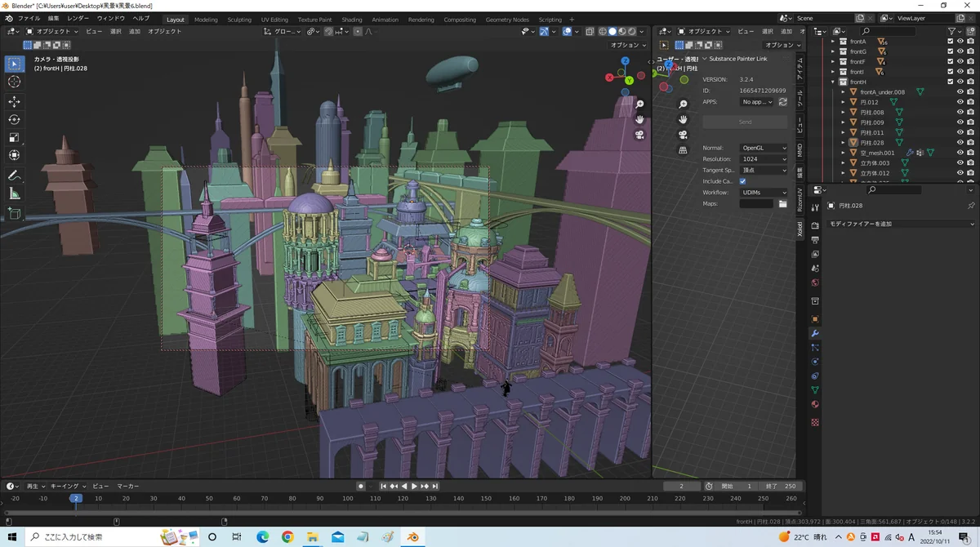Switch to the Sculpting workspace tab
This screenshot has width=980, height=547.
[x=239, y=20]
